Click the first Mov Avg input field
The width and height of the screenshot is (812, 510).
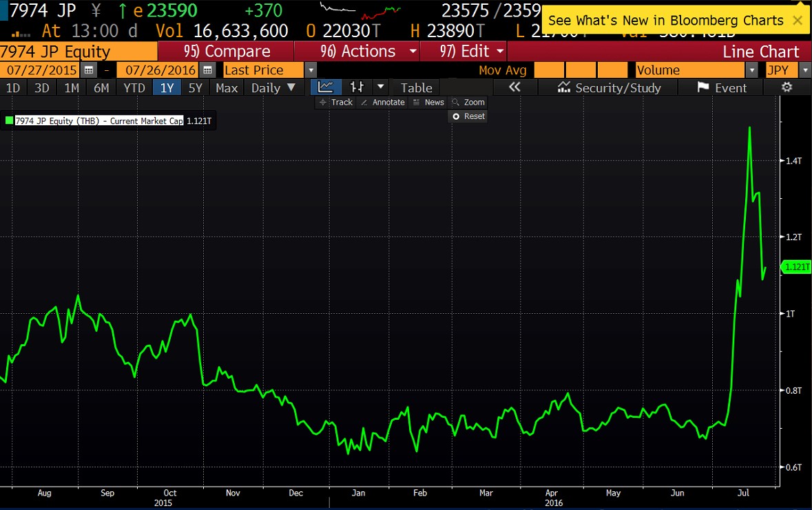(x=548, y=70)
